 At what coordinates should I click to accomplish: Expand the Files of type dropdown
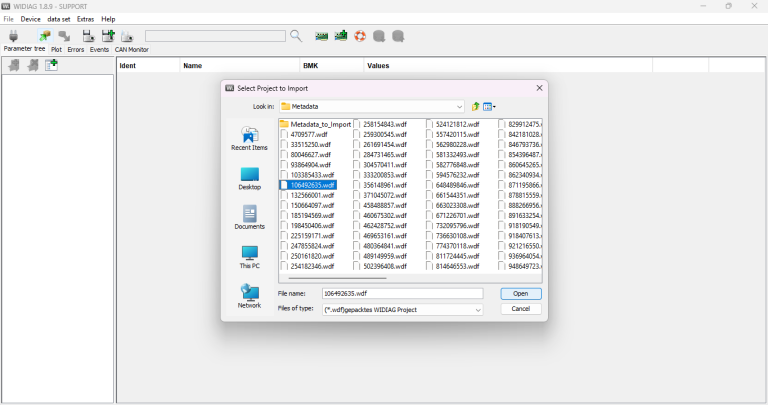[478, 310]
